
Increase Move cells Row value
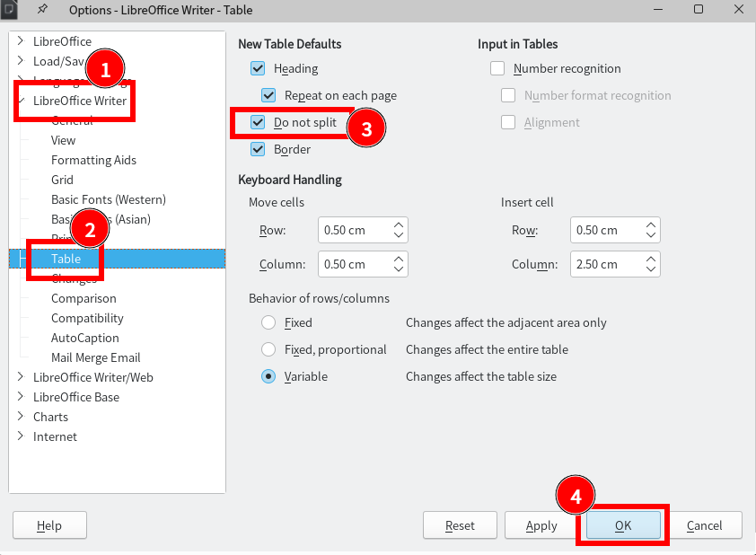(399, 225)
